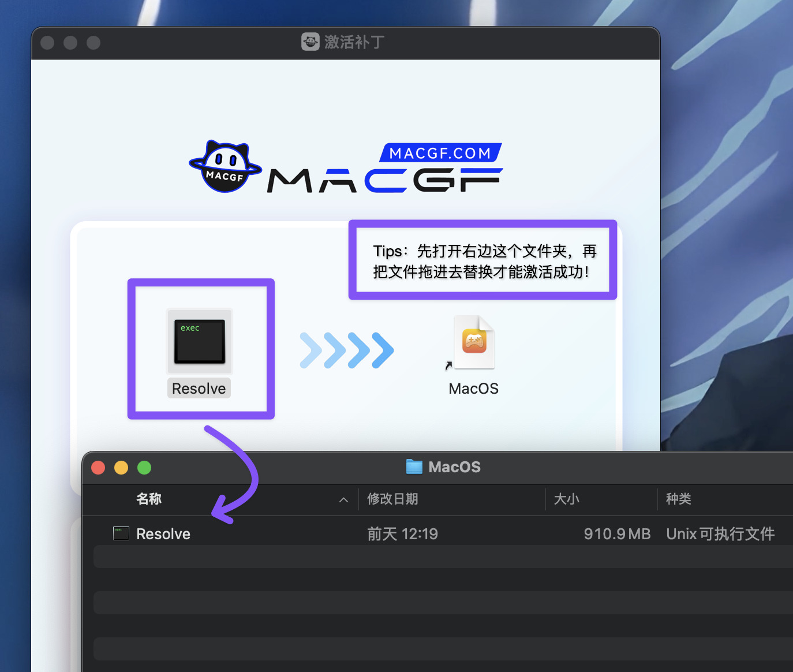Screen dimensions: 793x672
Task: Click the 激活补丁 window title
Action: pyautogui.click(x=354, y=42)
